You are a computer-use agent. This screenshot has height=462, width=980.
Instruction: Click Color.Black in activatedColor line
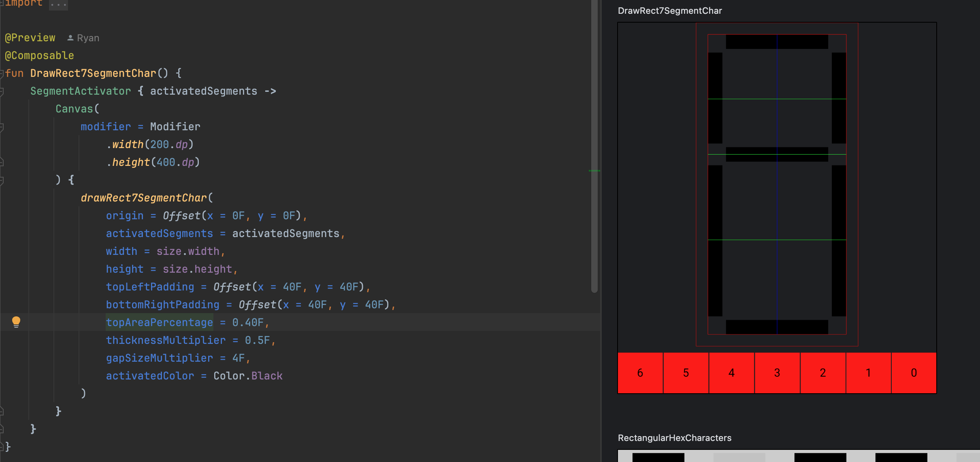(x=248, y=376)
